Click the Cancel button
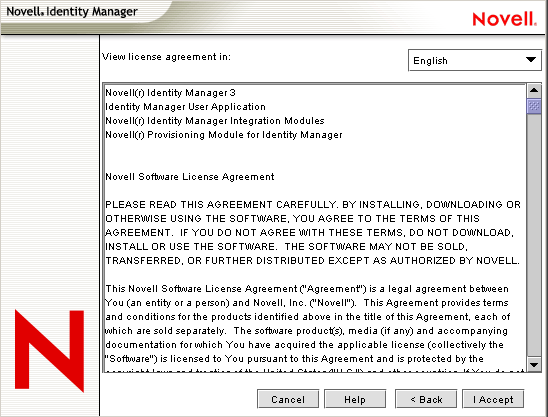This screenshot has width=548, height=417. [288, 399]
